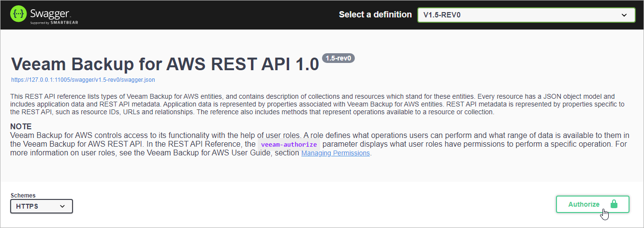Click the Schemes label
644x228 pixels.
(23, 196)
